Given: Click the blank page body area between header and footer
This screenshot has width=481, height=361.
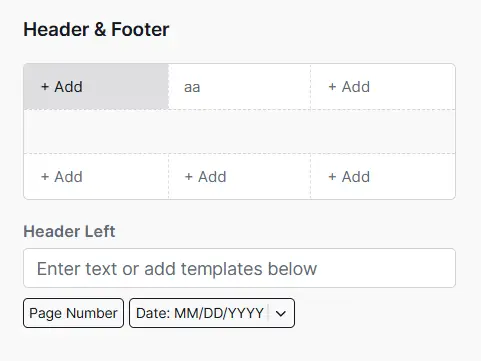Looking at the screenshot, I should point(239,131).
